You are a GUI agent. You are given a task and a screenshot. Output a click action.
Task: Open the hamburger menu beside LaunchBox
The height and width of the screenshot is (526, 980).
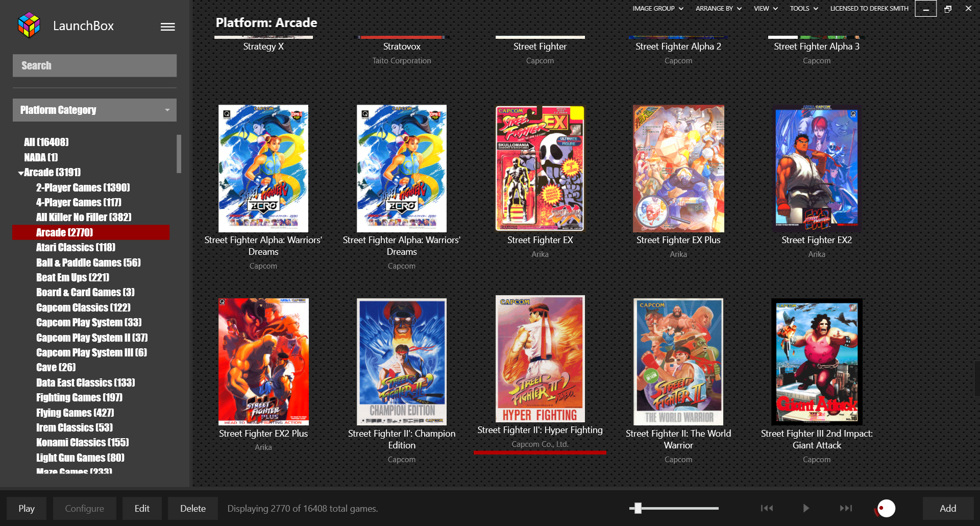point(168,27)
